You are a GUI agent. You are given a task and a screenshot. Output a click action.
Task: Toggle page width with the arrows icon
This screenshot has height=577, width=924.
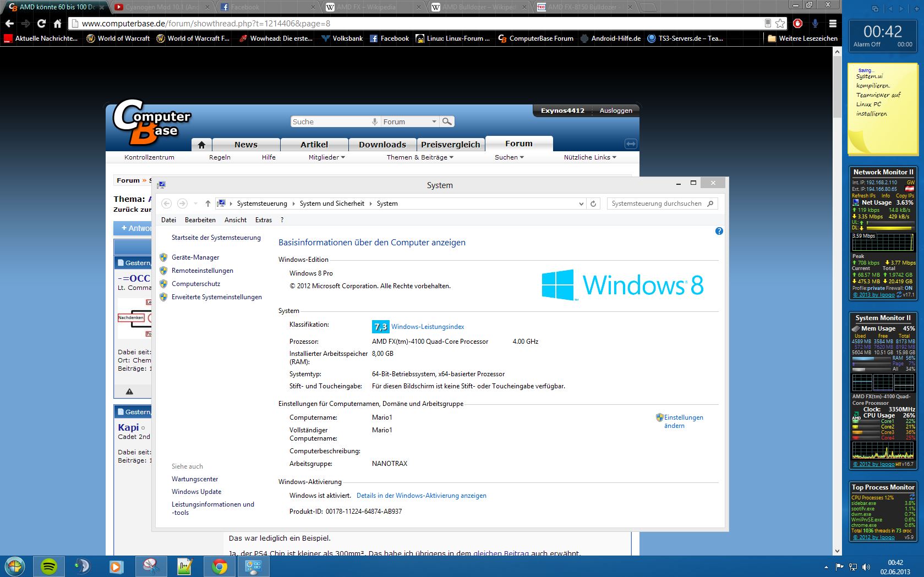[631, 144]
